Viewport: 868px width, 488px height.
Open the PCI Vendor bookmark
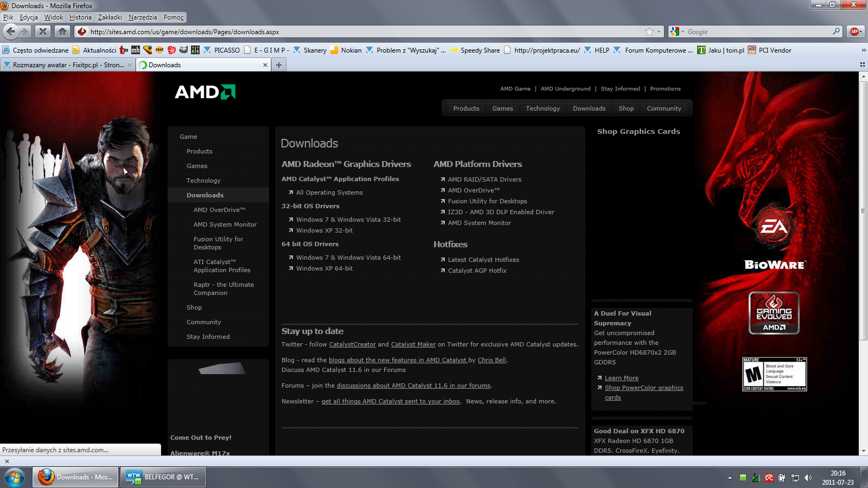[769, 50]
